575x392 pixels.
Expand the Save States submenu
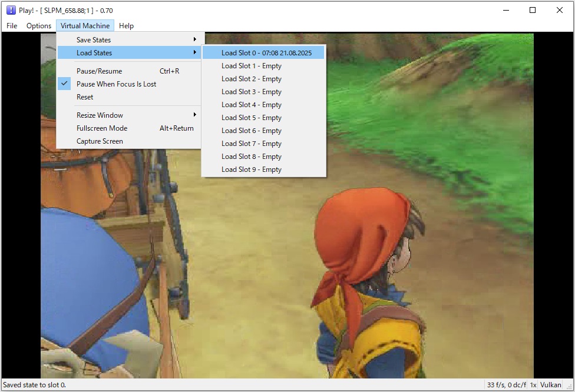coord(129,39)
